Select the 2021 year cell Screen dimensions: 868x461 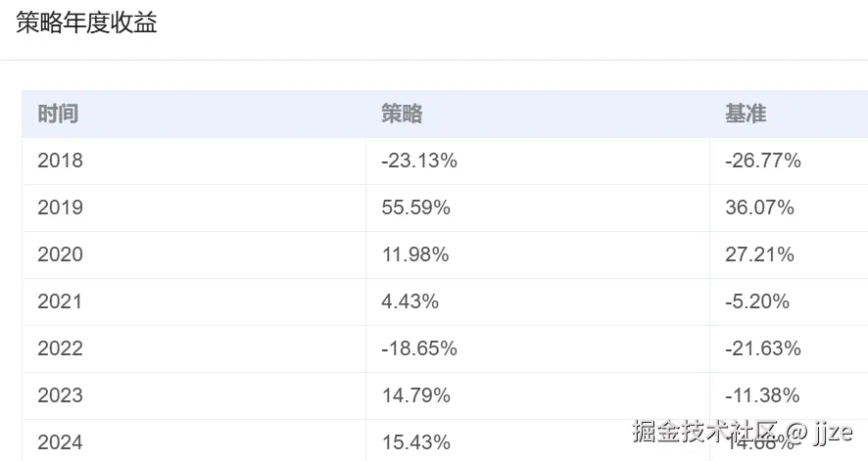point(61,301)
